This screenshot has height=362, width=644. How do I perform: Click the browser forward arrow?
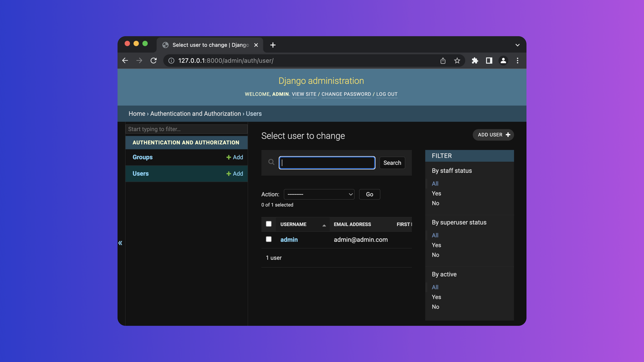(139, 60)
